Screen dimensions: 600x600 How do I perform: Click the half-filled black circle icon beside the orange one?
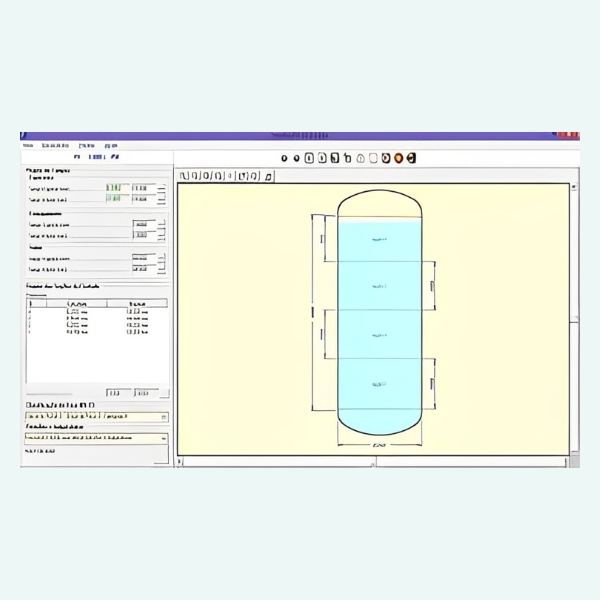pos(411,158)
